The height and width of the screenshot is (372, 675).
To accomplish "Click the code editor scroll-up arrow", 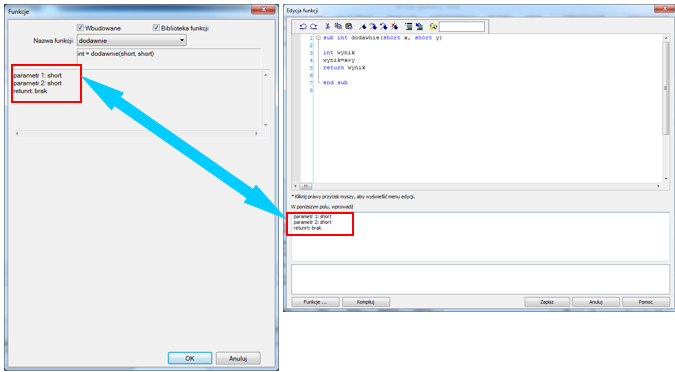I will (666, 38).
